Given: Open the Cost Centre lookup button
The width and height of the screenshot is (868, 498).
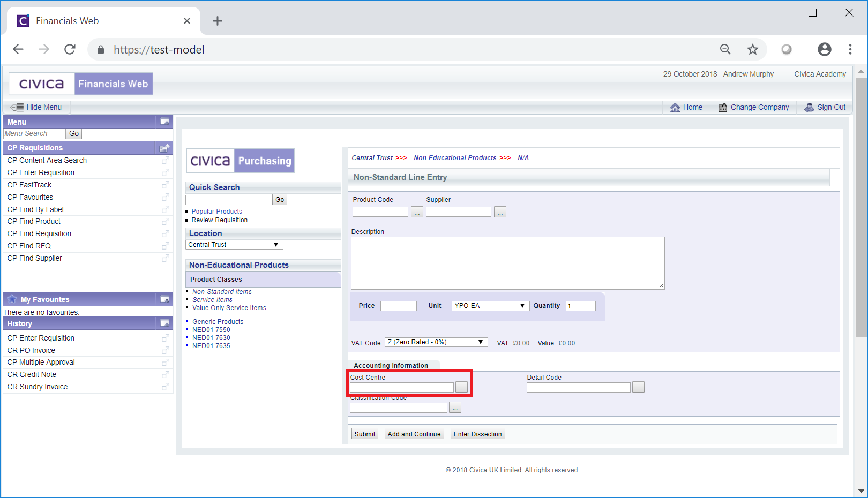Looking at the screenshot, I should tap(461, 387).
